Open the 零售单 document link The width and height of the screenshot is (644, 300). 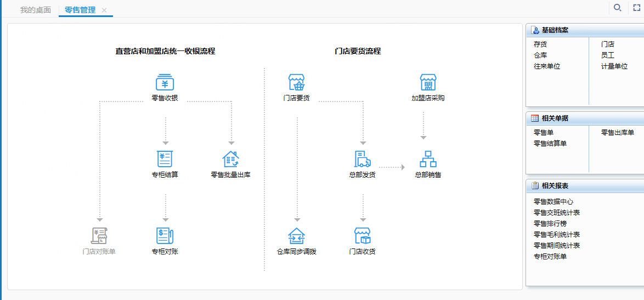tap(544, 133)
